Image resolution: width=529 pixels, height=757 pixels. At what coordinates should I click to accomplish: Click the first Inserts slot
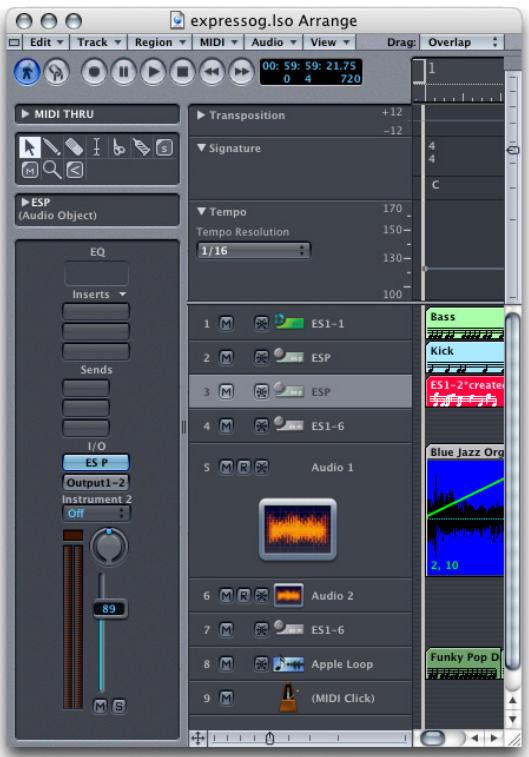point(96,311)
